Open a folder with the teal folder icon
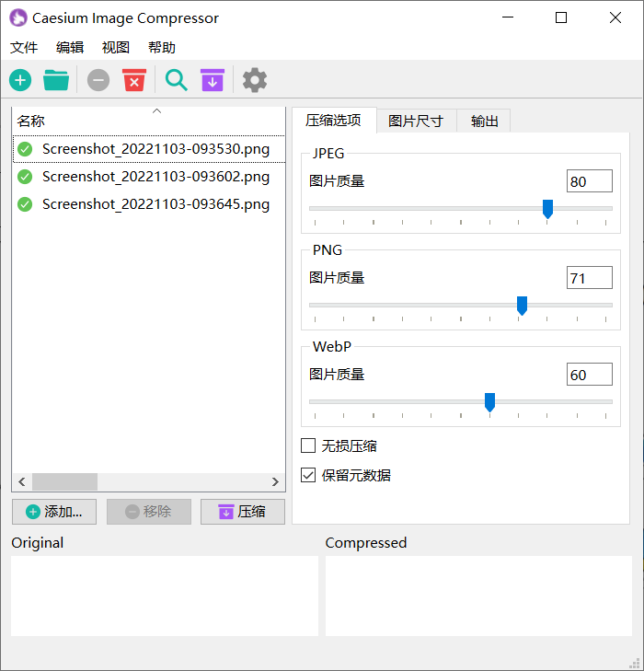This screenshot has width=644, height=671. point(56,81)
